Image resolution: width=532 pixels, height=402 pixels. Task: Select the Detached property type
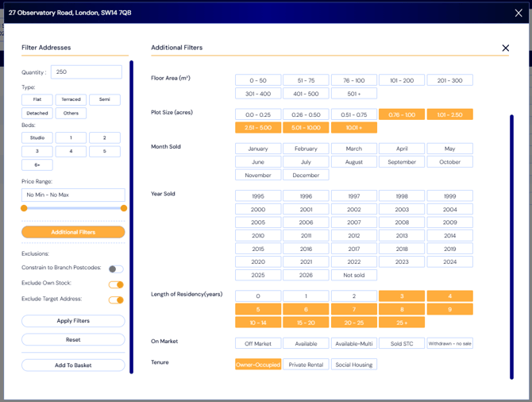[37, 113]
